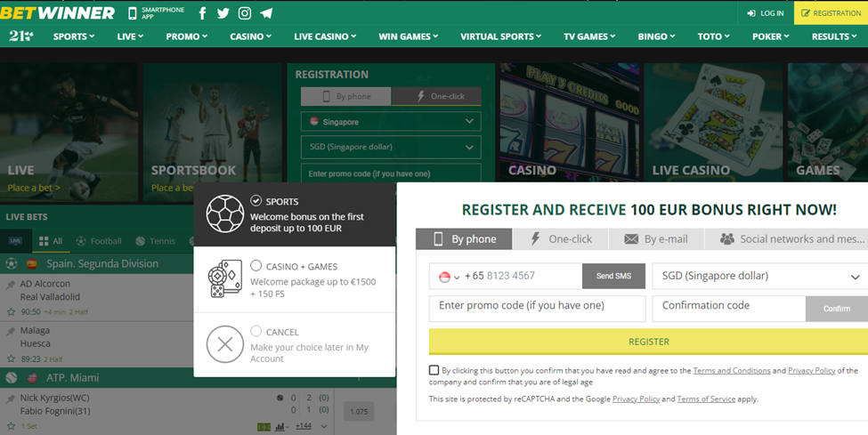The image size is (868, 435).
Task: Select By phone tab in small registration panel
Action: 346,96
